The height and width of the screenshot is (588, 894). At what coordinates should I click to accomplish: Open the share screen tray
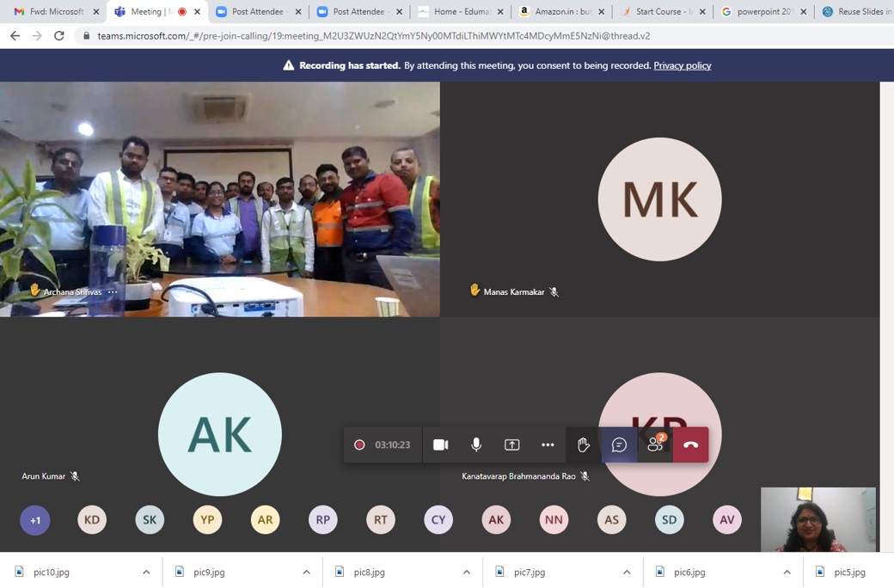511,444
